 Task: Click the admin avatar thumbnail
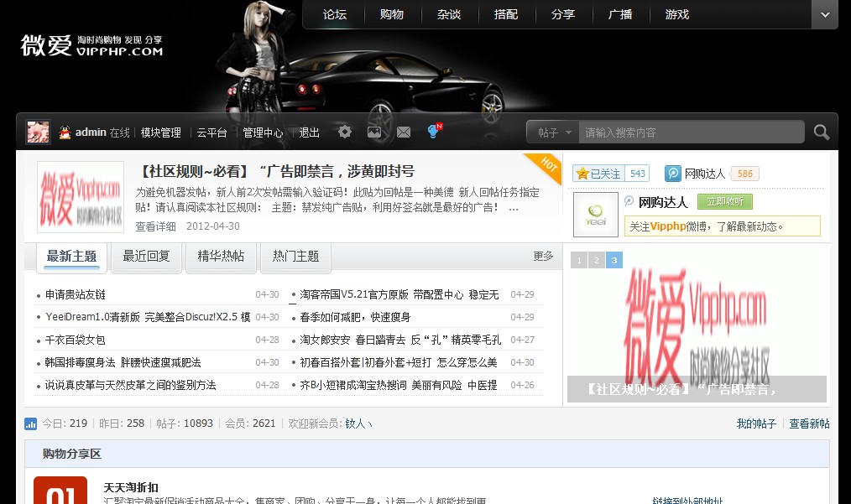click(38, 132)
